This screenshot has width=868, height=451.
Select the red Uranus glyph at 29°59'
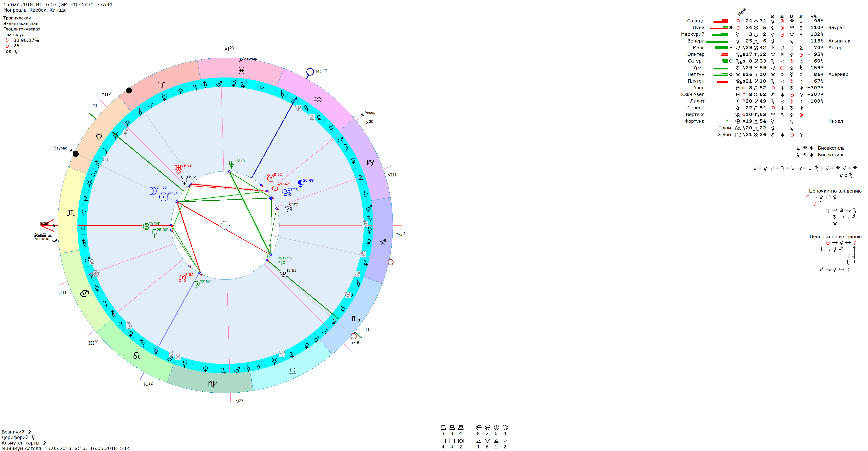click(178, 169)
